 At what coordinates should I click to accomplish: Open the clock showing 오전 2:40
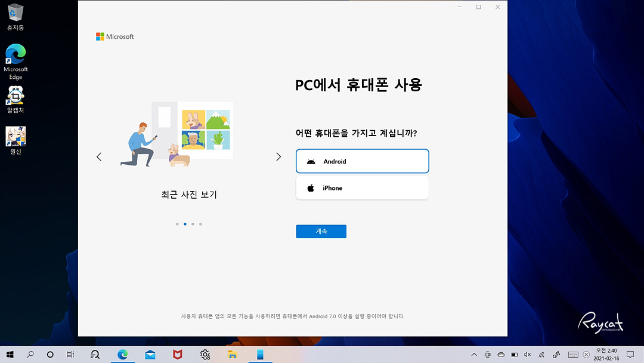[x=606, y=355]
